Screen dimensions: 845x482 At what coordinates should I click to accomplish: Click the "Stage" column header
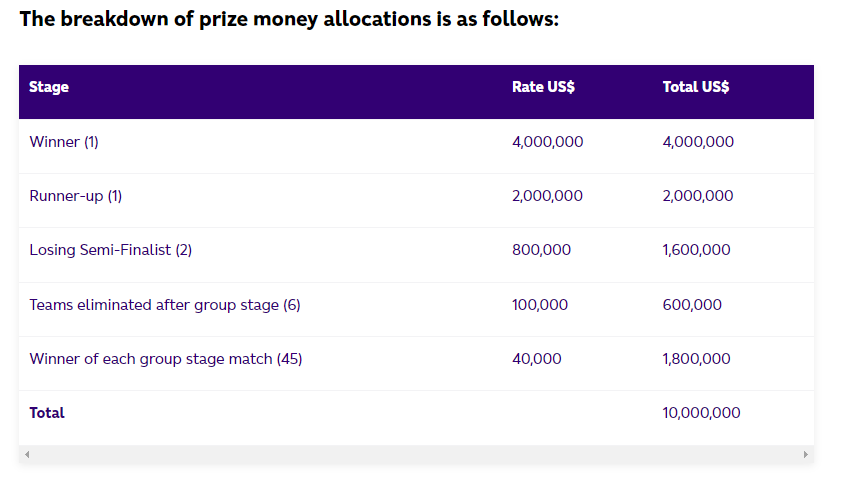point(49,87)
